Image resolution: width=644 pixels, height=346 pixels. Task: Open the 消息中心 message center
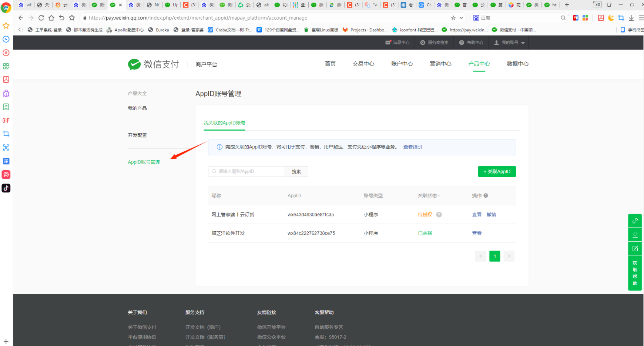click(398, 43)
